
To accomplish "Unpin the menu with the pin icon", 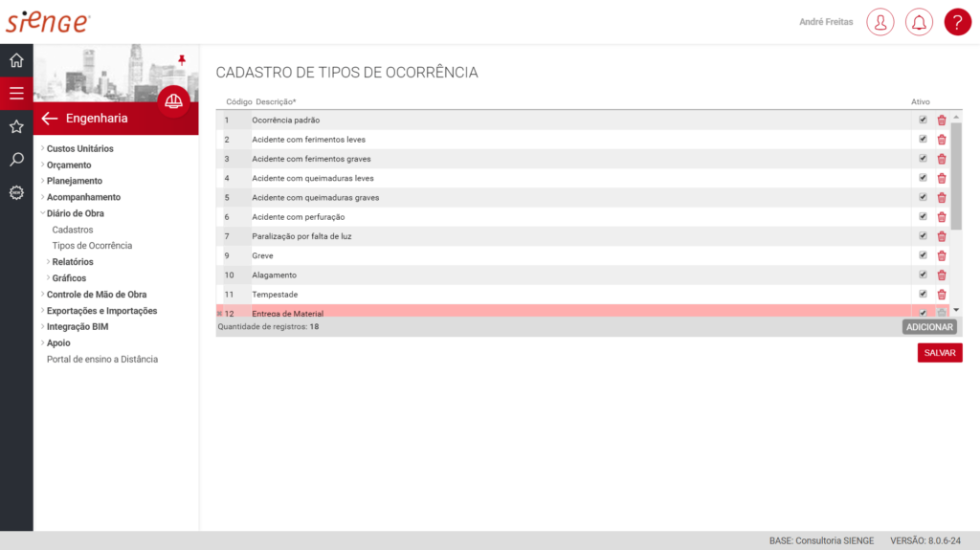I will click(x=182, y=60).
